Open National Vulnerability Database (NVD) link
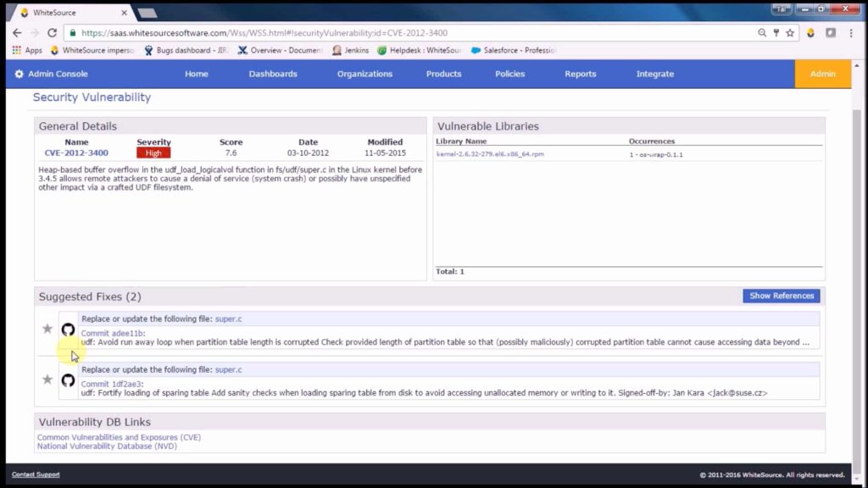Viewport: 868px width, 488px height. tap(108, 446)
